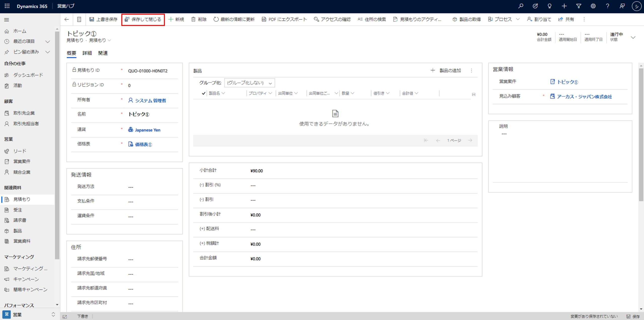The height and width of the screenshot is (320, 644).
Task: Open the app launcher waffle icon
Action: coord(7,6)
